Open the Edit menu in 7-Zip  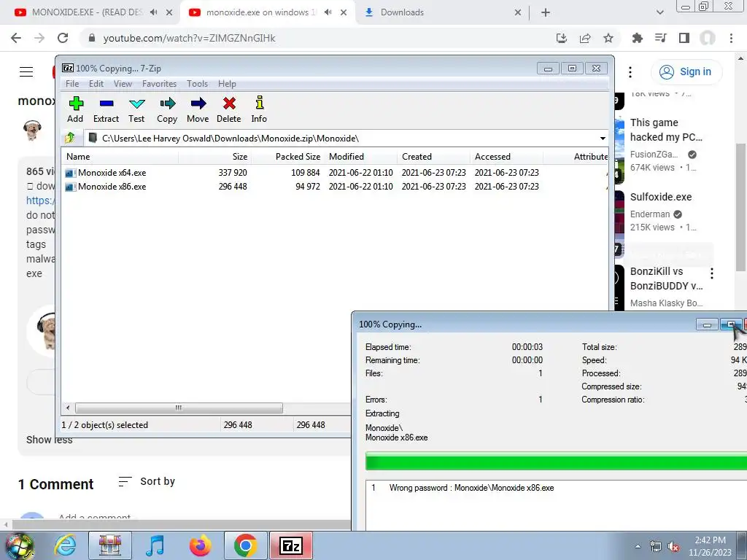pyautogui.click(x=96, y=84)
